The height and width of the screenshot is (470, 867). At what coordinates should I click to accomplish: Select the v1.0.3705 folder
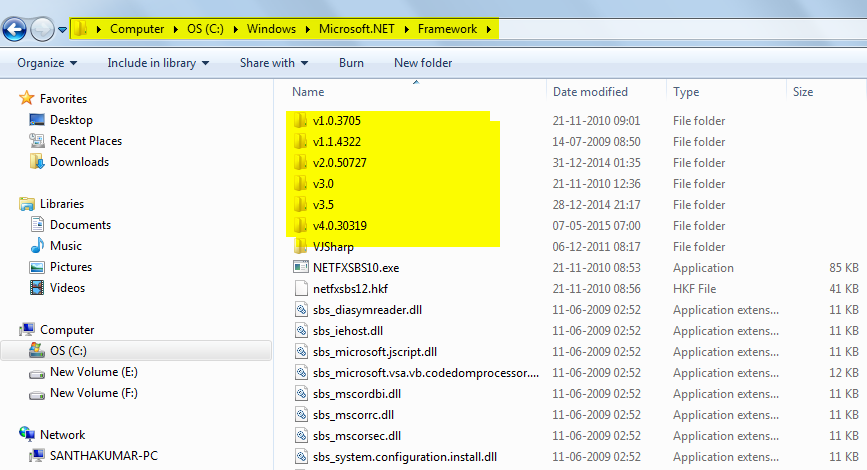[336, 121]
